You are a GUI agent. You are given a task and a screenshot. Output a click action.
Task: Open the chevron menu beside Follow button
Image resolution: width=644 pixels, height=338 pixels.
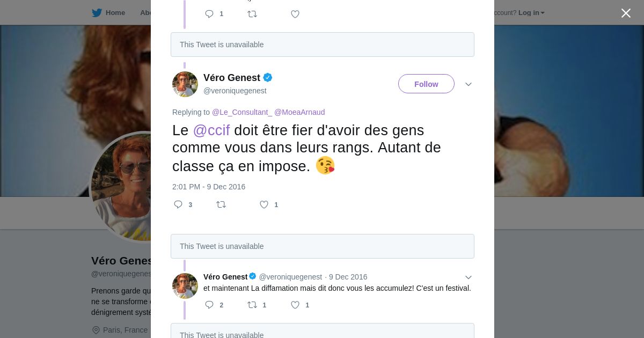(x=469, y=84)
